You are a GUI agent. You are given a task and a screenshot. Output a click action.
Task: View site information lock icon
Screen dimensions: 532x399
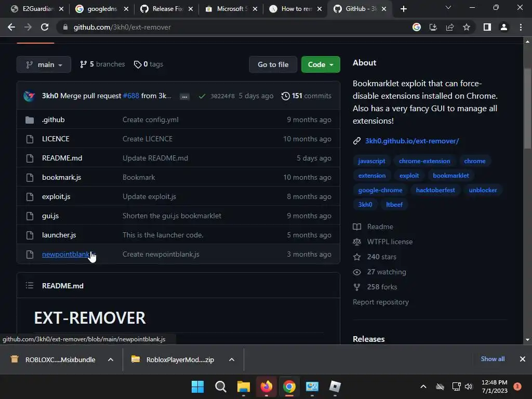[x=65, y=27]
